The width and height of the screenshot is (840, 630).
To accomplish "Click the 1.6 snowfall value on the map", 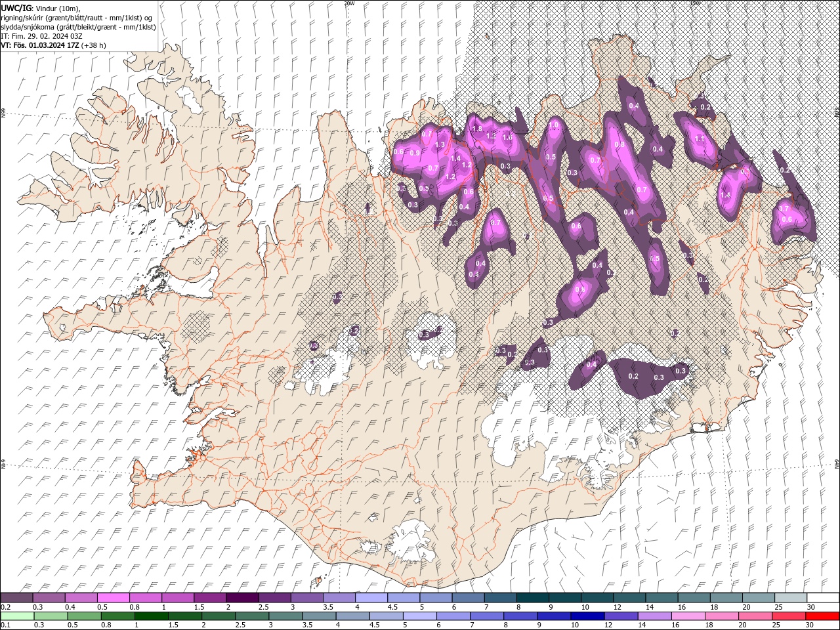I will pos(507,137).
